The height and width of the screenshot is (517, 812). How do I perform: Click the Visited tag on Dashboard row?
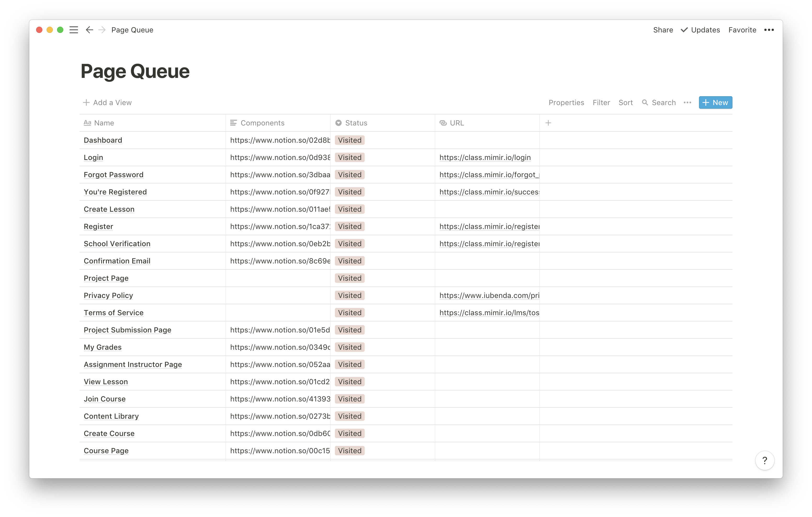tap(350, 140)
